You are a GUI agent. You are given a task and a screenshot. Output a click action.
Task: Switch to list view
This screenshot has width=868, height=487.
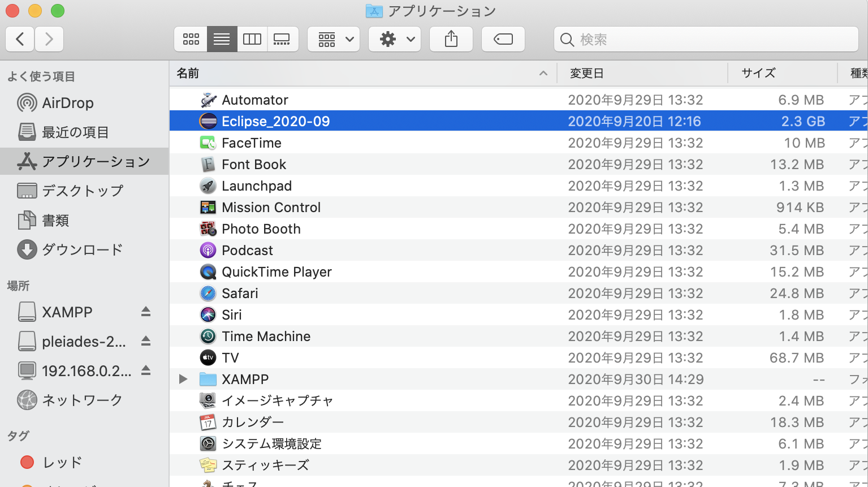point(222,39)
